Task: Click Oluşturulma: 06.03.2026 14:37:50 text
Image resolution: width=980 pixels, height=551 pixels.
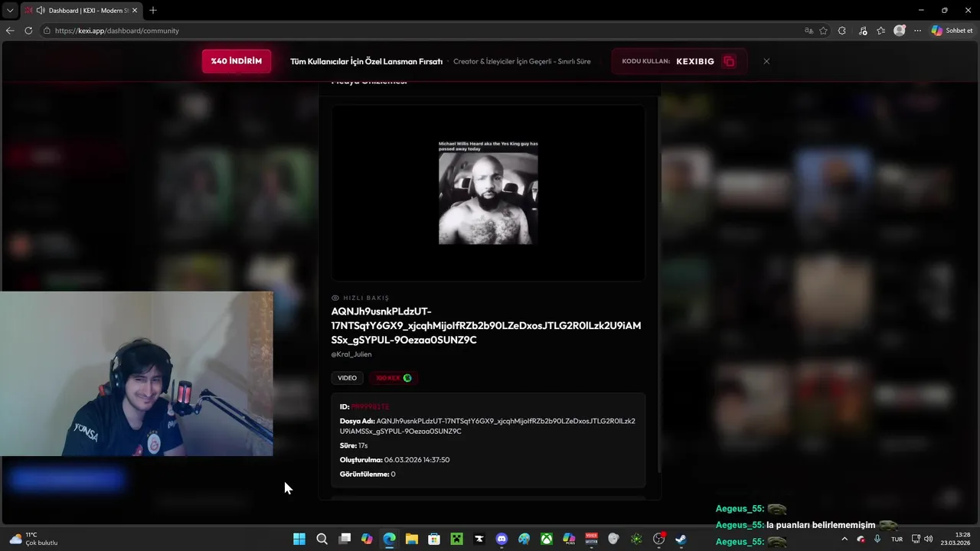Action: click(x=394, y=460)
